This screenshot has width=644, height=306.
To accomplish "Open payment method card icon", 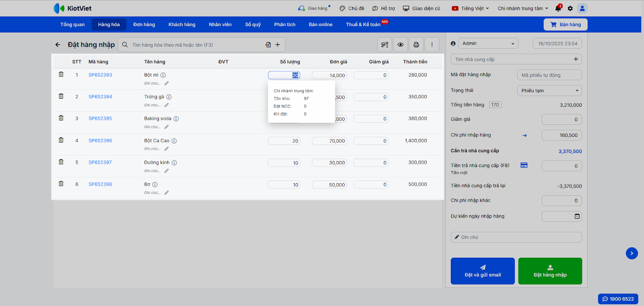I will tap(524, 165).
